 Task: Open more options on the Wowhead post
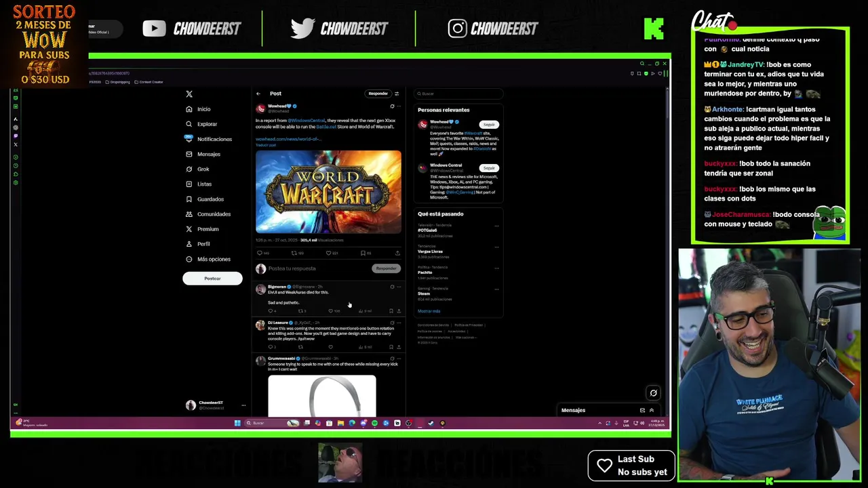tap(399, 106)
